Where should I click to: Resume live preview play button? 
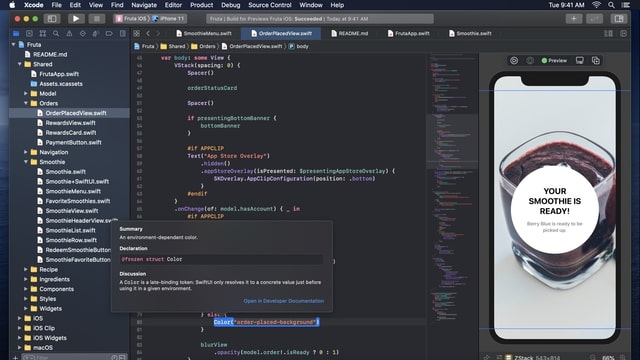tap(514, 60)
